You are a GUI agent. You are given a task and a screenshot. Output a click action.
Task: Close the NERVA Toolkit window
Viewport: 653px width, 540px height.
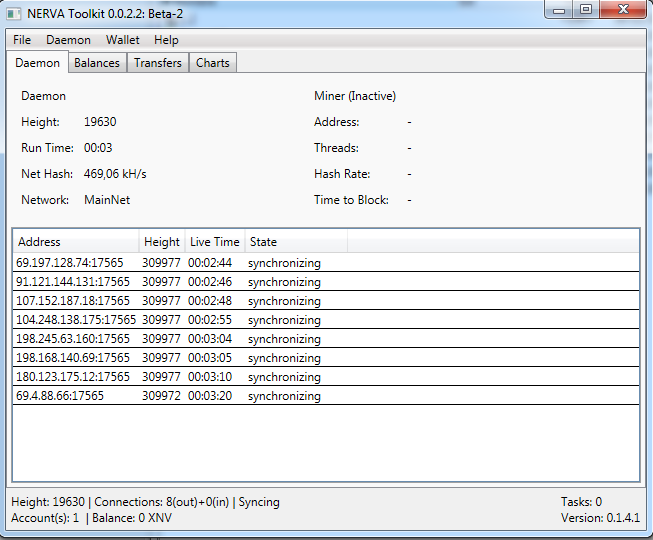[623, 9]
